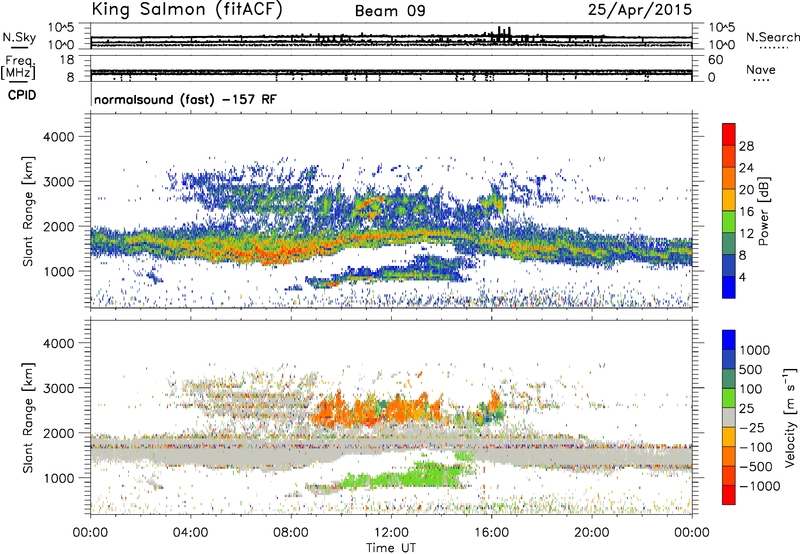
Task: Select the 'N.Sky' axis label
Action: coord(19,38)
